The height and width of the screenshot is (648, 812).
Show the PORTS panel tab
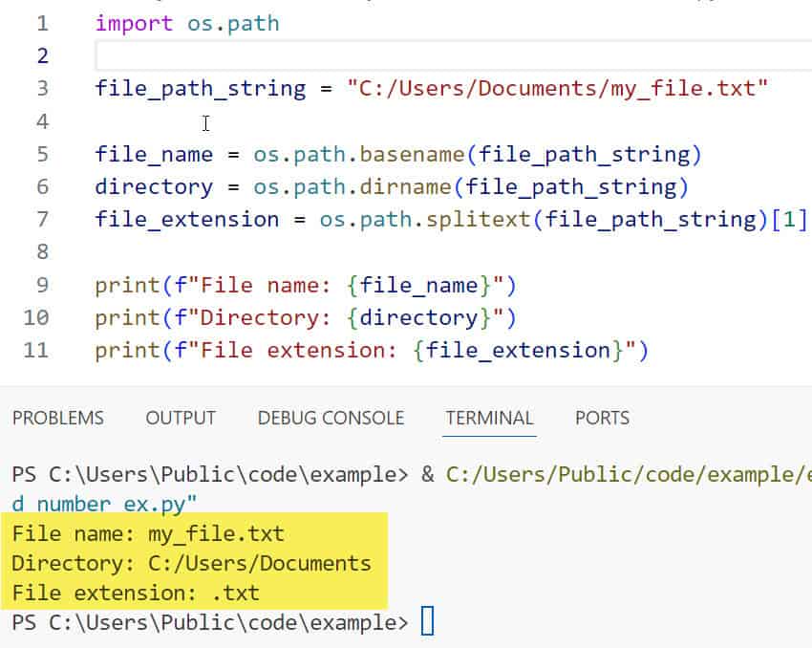pyautogui.click(x=602, y=418)
